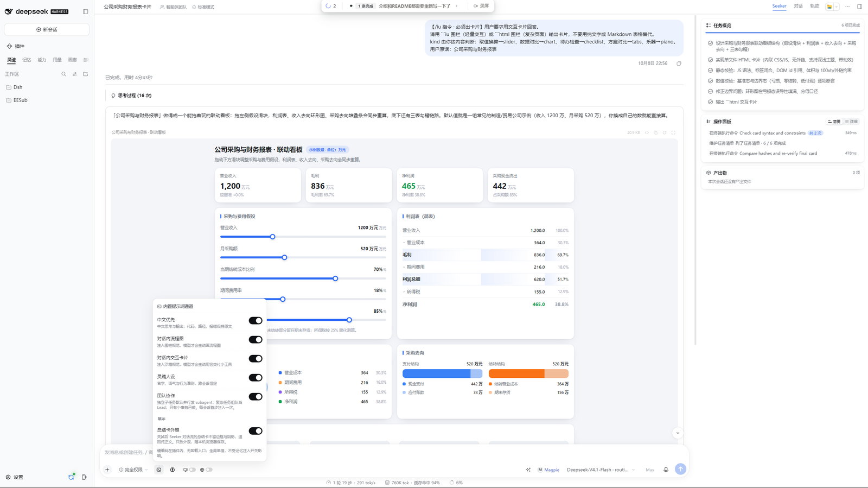Toggle the 团队协作 switch
The width and height of the screenshot is (868, 488).
(256, 397)
